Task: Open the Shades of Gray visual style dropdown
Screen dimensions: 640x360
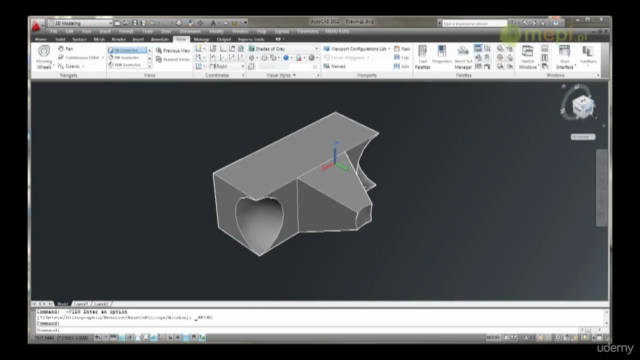Action: tap(283, 49)
